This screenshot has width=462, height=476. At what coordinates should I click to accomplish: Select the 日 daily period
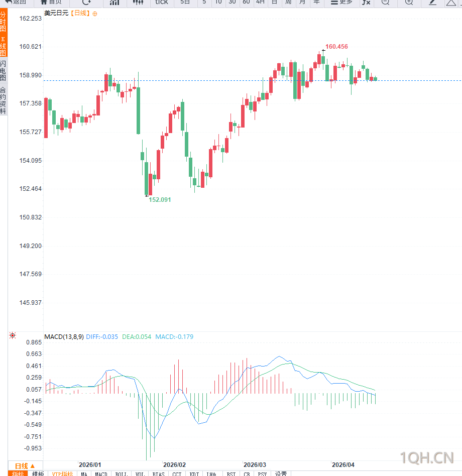[274, 2]
